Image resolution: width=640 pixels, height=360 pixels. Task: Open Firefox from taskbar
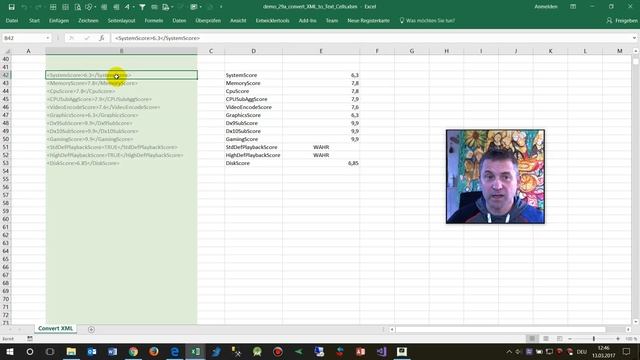coord(154,351)
